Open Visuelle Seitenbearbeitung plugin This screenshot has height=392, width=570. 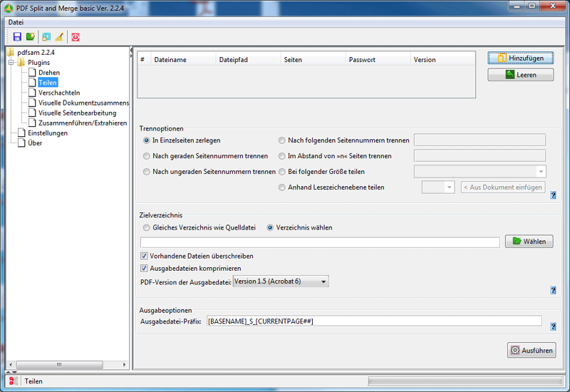pos(78,113)
